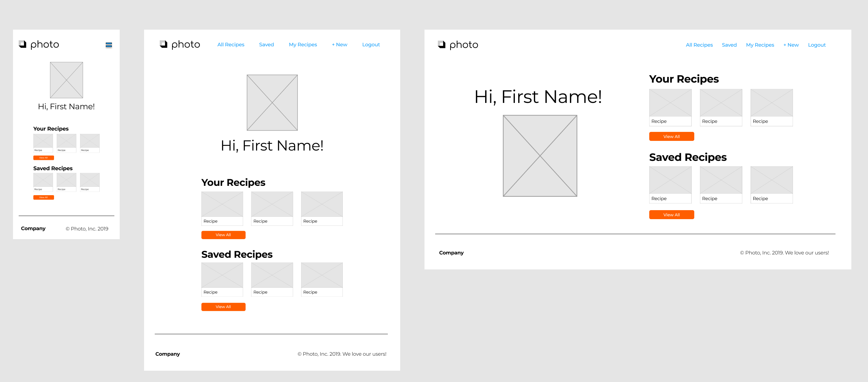
Task: Open second Your Recipes card, tablet mockup
Action: (272, 209)
